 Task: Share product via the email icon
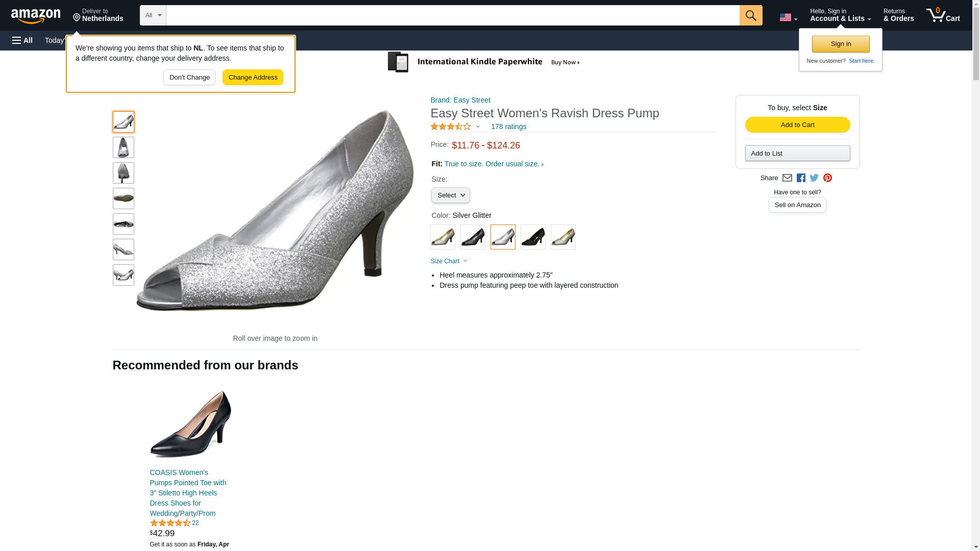coord(787,178)
